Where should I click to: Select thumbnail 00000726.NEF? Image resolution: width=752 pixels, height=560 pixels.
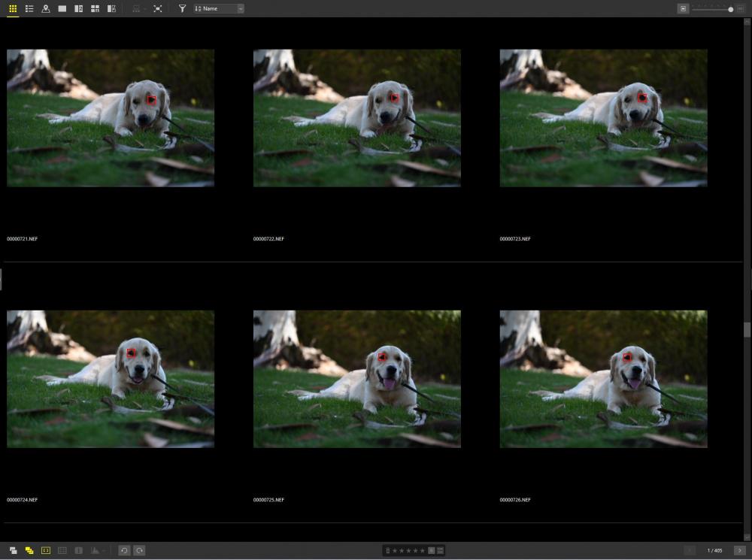pos(603,379)
